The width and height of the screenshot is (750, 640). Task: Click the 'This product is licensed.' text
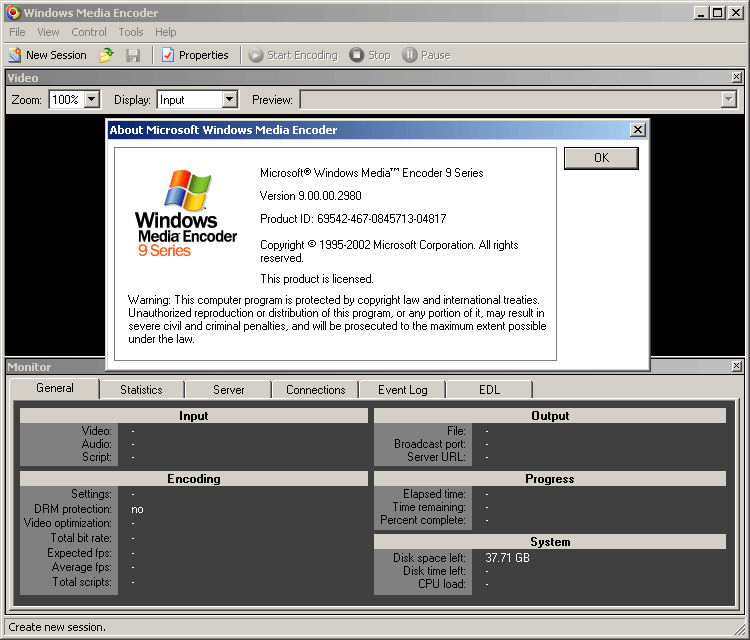point(317,279)
